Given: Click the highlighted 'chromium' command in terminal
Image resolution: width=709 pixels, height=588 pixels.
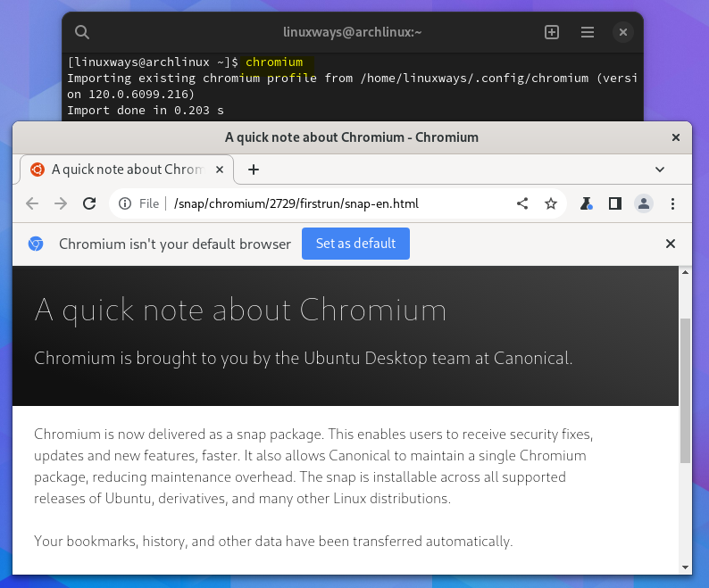Looking at the screenshot, I should pyautogui.click(x=274, y=62).
